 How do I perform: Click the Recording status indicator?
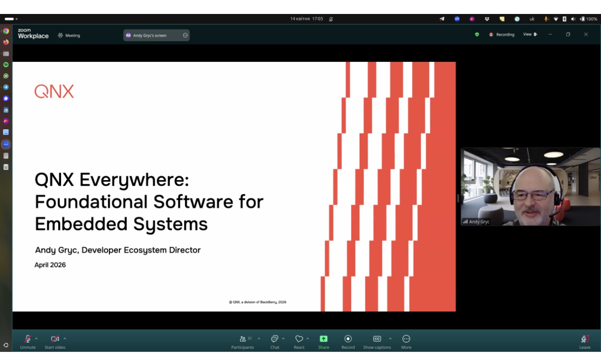click(x=502, y=34)
